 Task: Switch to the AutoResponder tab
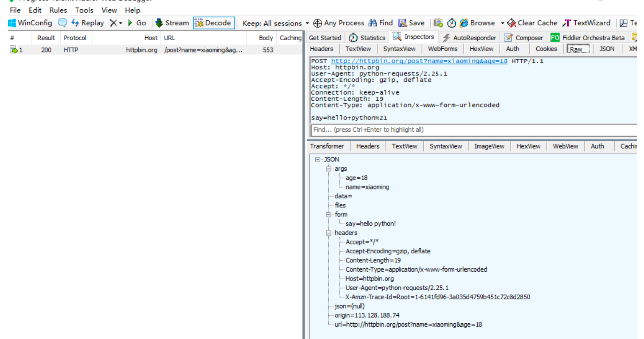pyautogui.click(x=469, y=38)
